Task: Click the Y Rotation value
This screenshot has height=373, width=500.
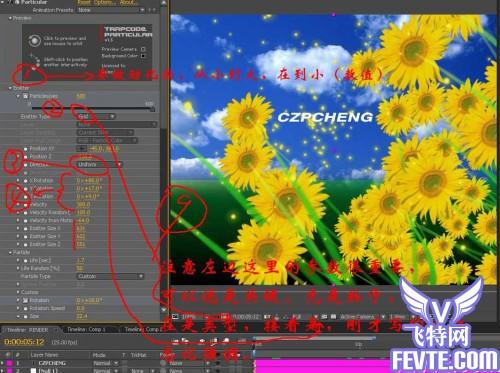Action: click(x=89, y=188)
